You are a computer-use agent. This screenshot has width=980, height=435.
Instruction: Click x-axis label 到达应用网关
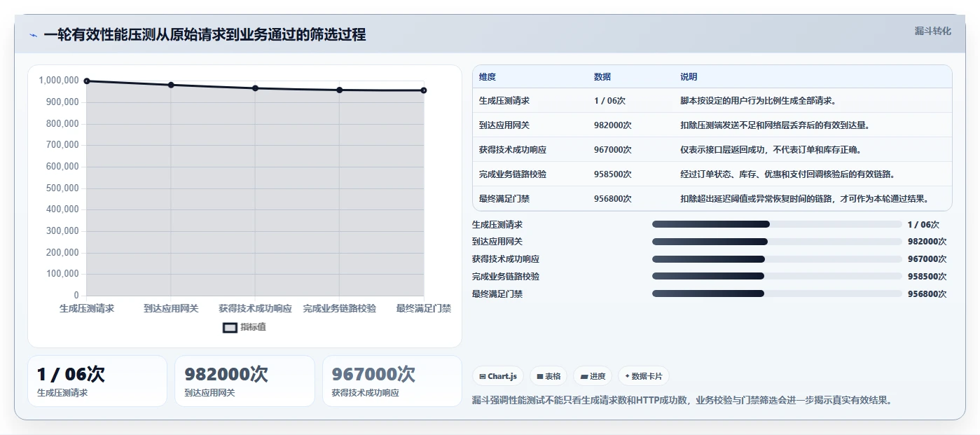171,308
